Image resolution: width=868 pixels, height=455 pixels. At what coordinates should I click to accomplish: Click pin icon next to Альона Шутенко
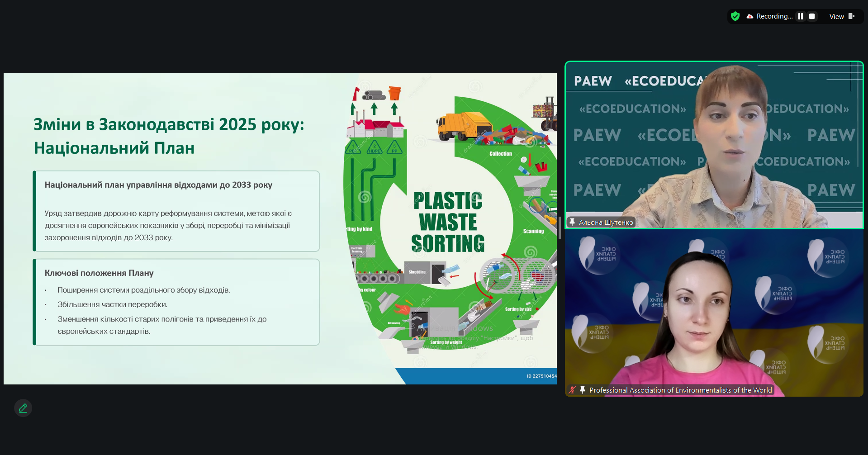(572, 222)
